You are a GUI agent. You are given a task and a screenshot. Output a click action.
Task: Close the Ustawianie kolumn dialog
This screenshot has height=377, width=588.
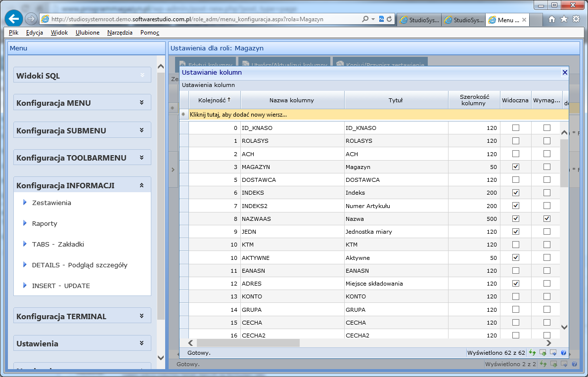565,72
